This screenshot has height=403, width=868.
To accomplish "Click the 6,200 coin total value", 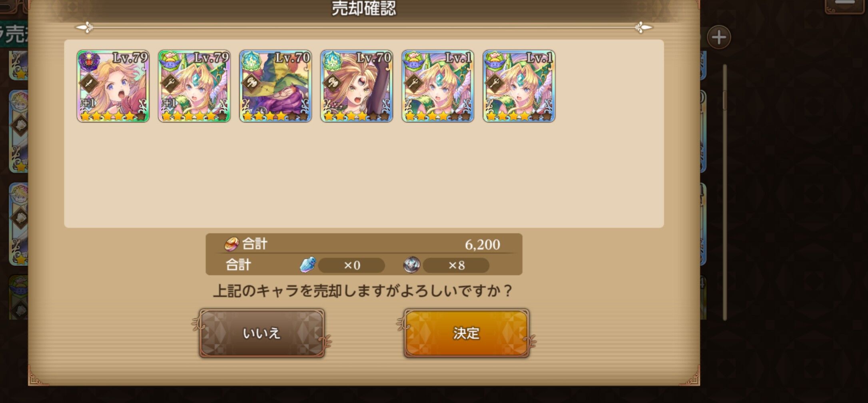I will click(482, 244).
